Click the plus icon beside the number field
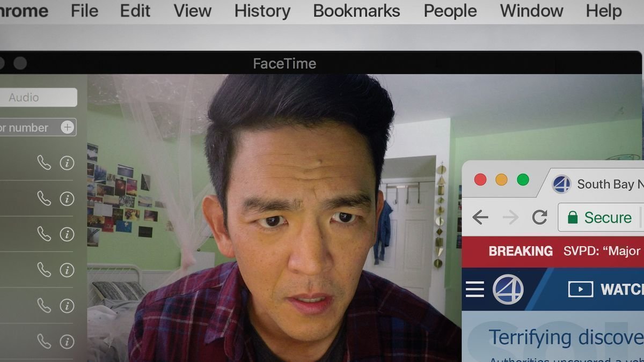 point(68,127)
